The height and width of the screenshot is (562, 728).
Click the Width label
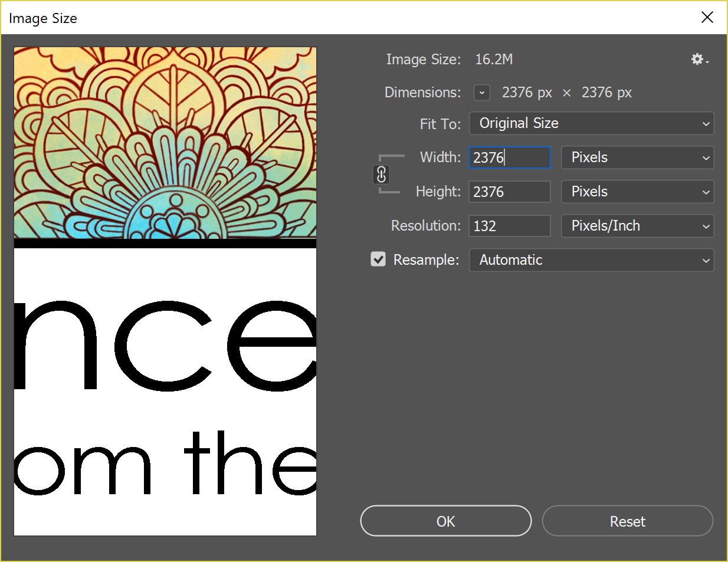(440, 157)
